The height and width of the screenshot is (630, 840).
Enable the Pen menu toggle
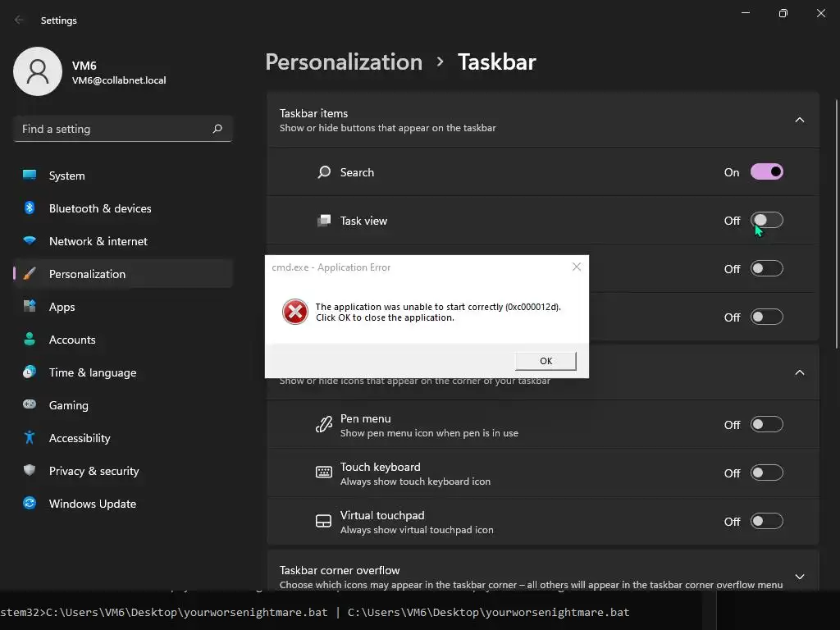(767, 424)
